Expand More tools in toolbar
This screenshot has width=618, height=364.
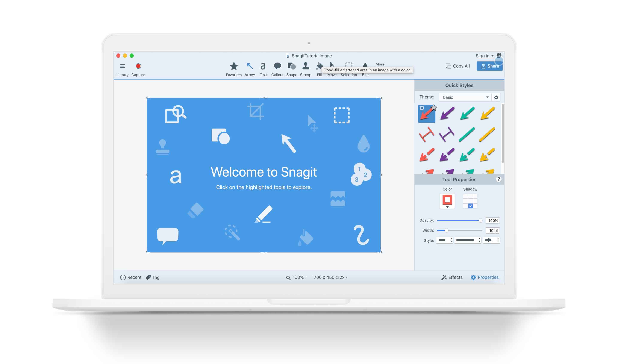pos(380,64)
